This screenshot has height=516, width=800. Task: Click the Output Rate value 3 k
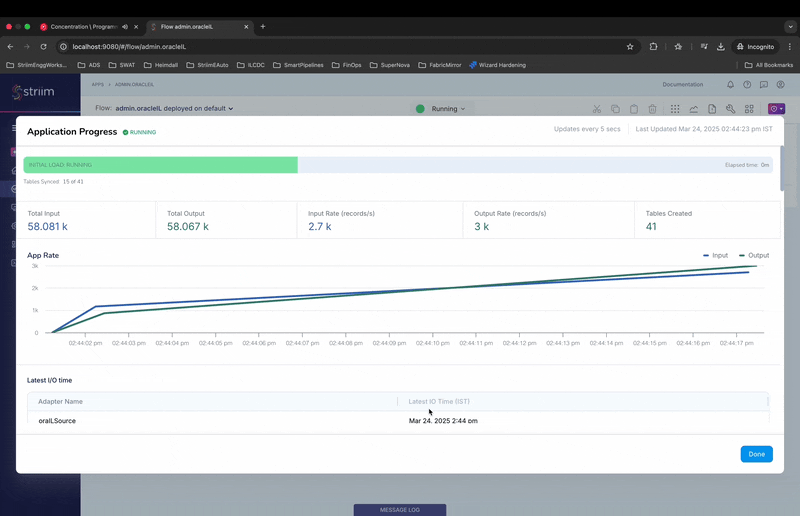coord(481,227)
